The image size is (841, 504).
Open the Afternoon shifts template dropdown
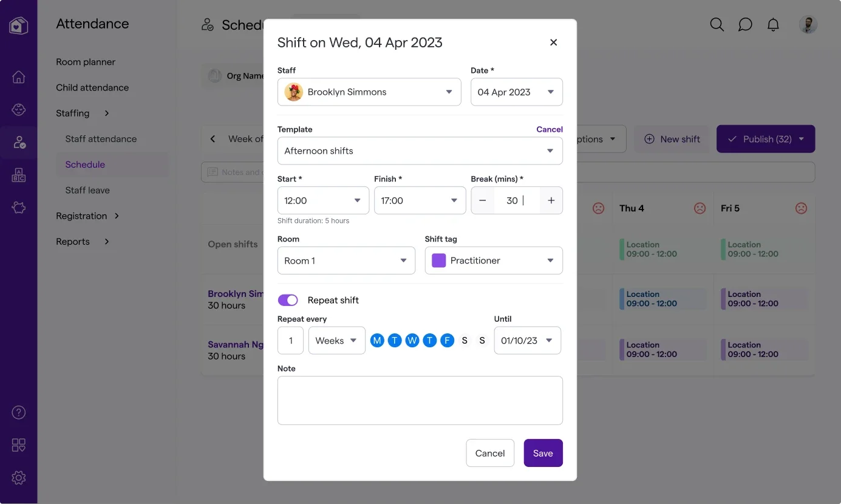(x=420, y=151)
